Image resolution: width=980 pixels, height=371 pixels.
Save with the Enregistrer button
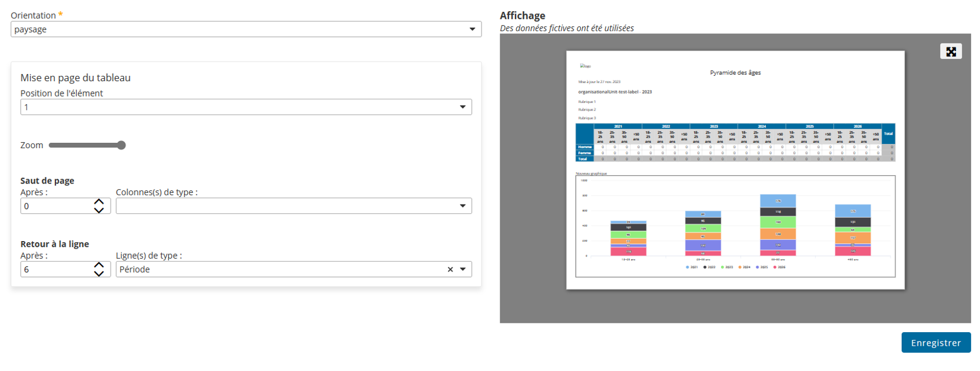tap(935, 343)
